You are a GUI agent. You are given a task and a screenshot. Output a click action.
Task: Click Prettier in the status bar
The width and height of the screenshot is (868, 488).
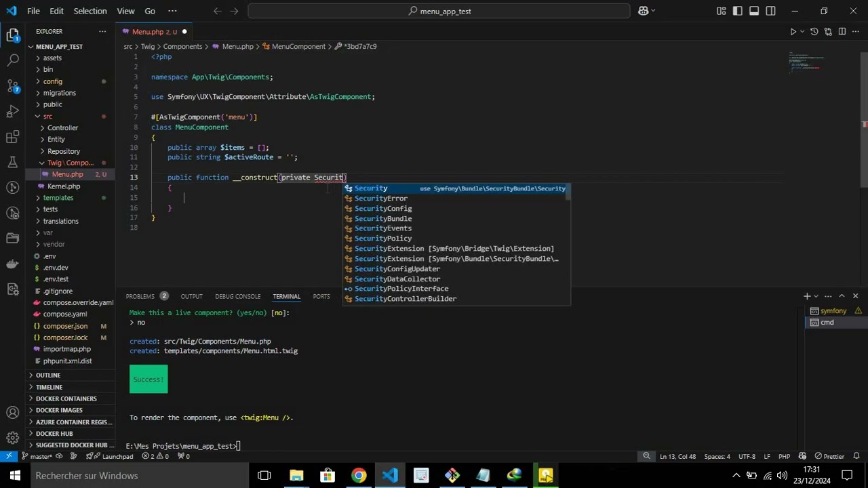pos(829,456)
